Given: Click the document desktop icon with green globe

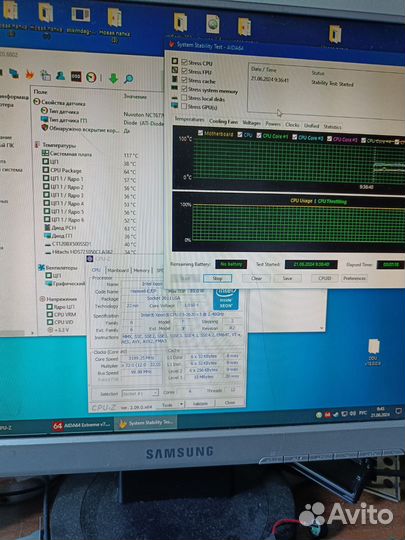Looking at the screenshot, I should pos(212,24).
